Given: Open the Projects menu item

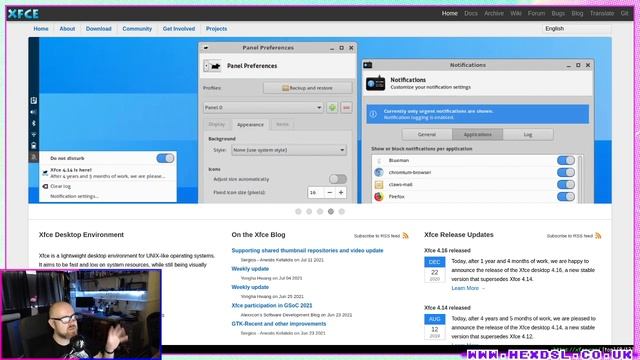Looking at the screenshot, I should pyautogui.click(x=216, y=29).
